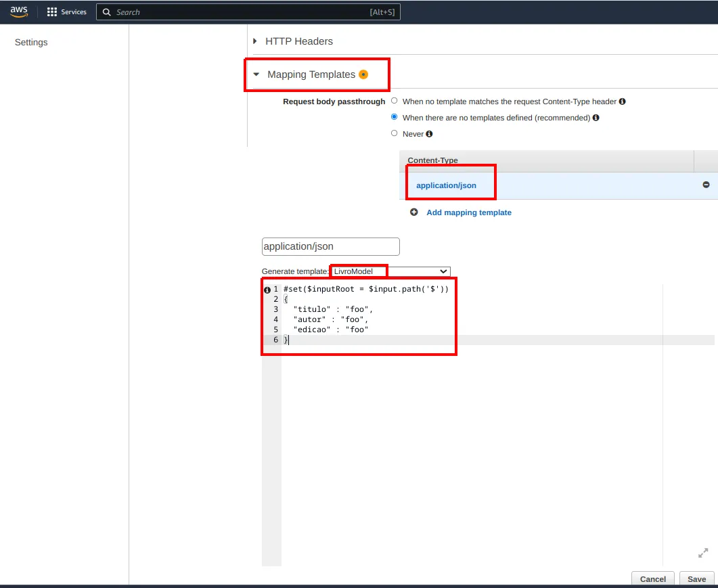Viewport: 718px width, 588px height.
Task: Click the application/json content-type input field
Action: point(331,246)
